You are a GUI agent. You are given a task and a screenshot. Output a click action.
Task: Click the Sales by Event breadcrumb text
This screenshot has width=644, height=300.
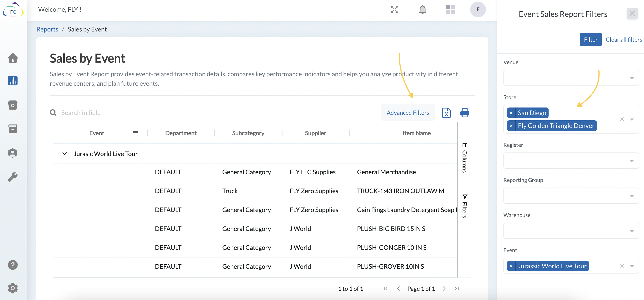click(x=87, y=29)
